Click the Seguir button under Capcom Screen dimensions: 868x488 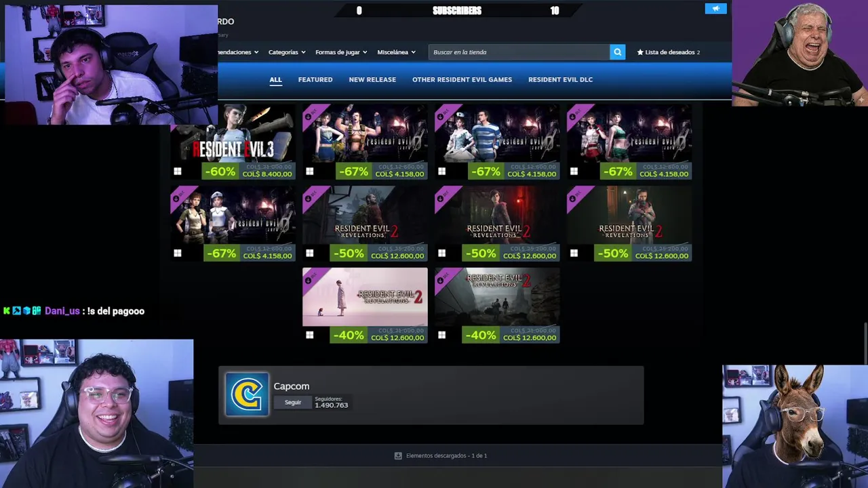[293, 403]
